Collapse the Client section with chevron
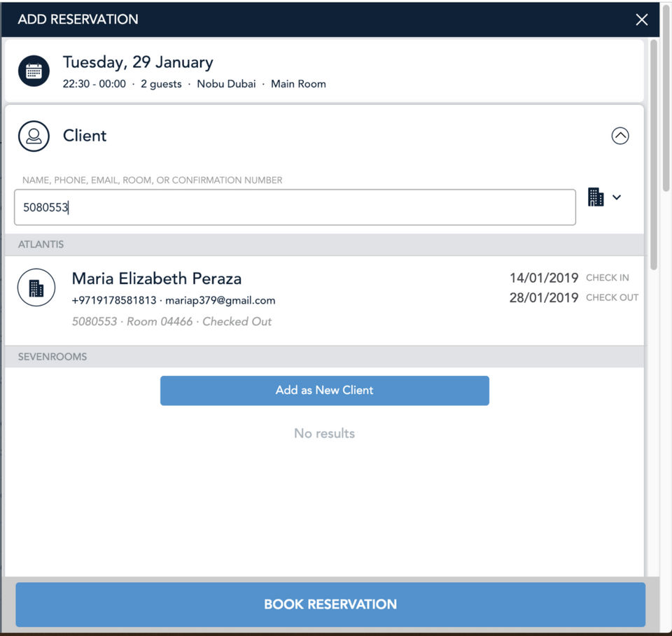Image resolution: width=672 pixels, height=636 pixels. (619, 136)
